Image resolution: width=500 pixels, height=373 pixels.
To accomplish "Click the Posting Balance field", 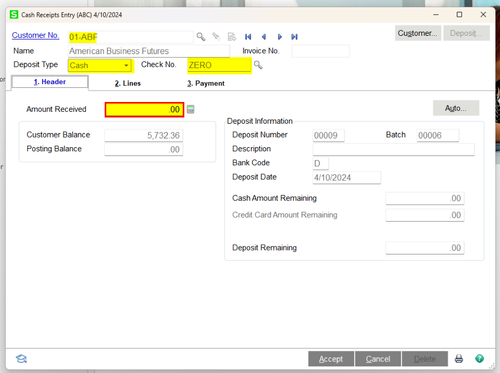I will coord(144,149).
